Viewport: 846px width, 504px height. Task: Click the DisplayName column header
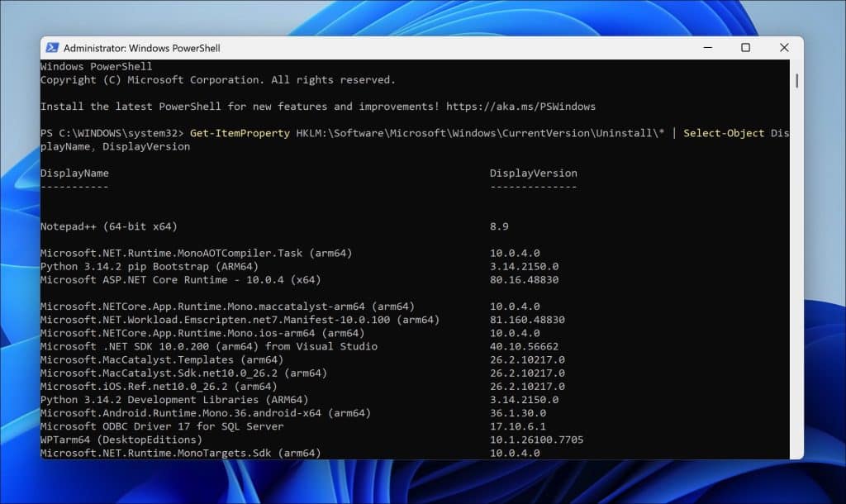coord(74,174)
